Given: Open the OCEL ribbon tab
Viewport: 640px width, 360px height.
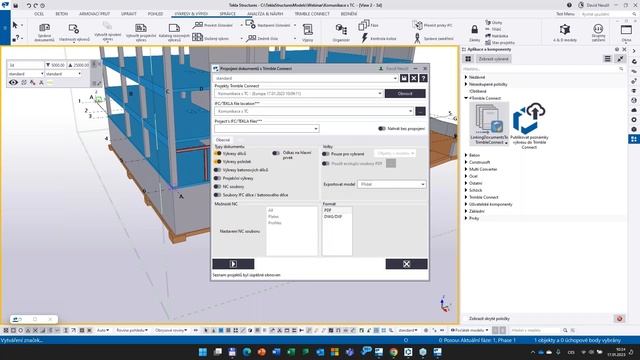Looking at the screenshot, I should click(x=39, y=14).
